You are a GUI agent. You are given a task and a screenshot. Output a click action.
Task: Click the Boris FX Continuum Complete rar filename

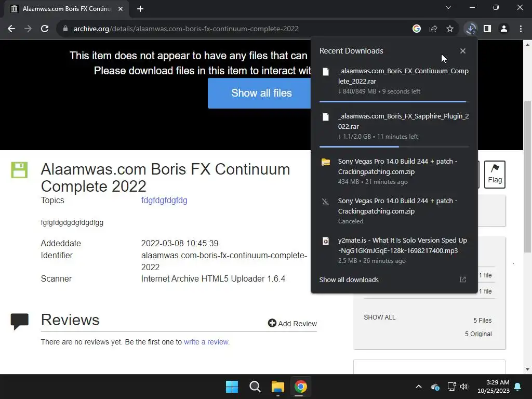click(403, 76)
